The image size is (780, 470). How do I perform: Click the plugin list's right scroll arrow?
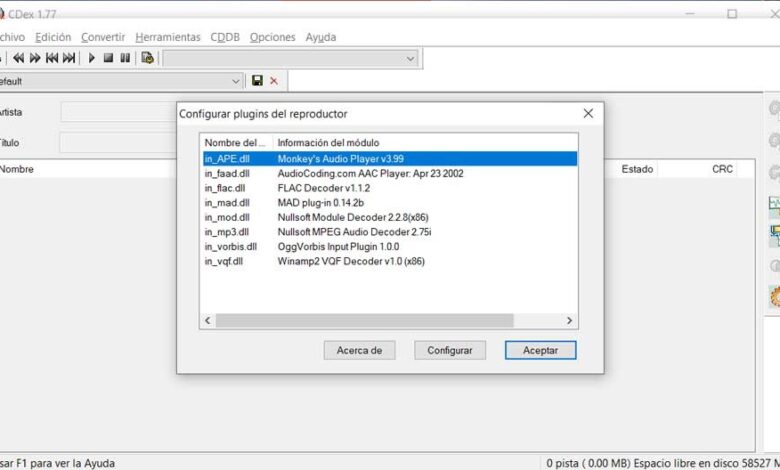pos(570,321)
